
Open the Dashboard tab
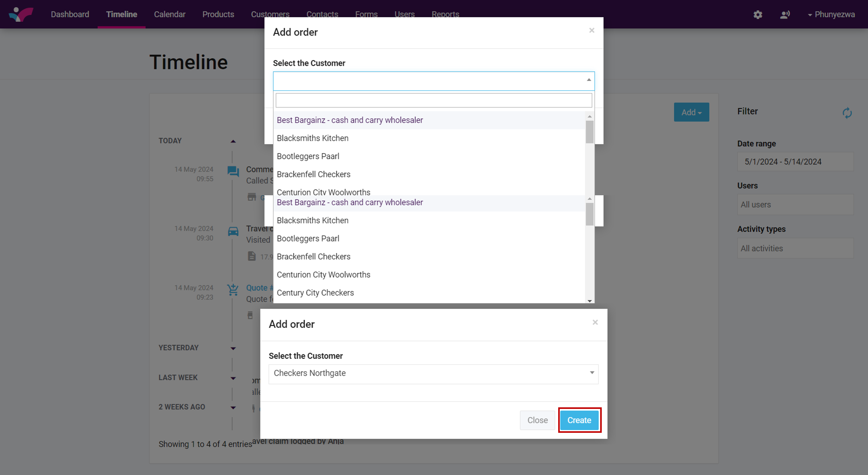pyautogui.click(x=70, y=15)
